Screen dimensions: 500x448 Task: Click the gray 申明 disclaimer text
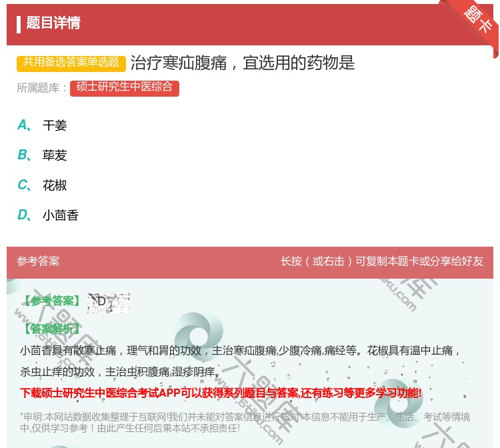[245, 423]
